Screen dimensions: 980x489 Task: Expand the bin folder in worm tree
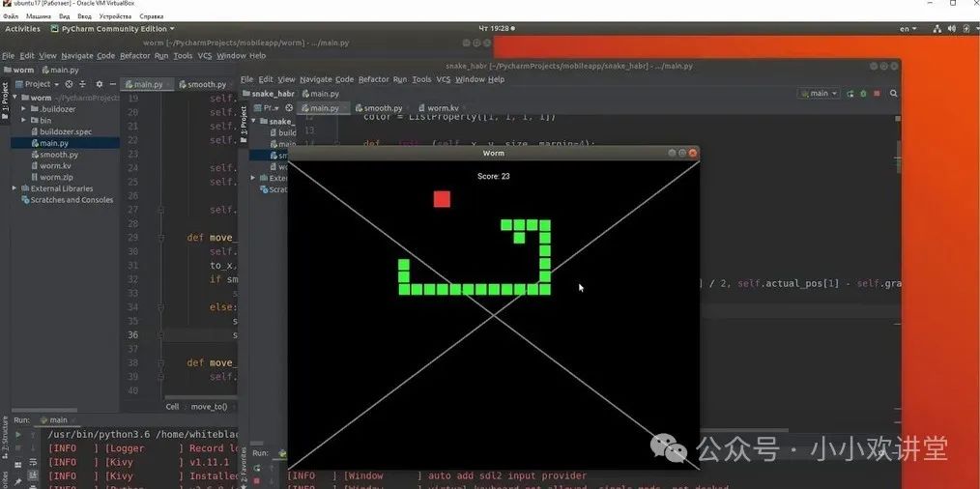coord(24,120)
